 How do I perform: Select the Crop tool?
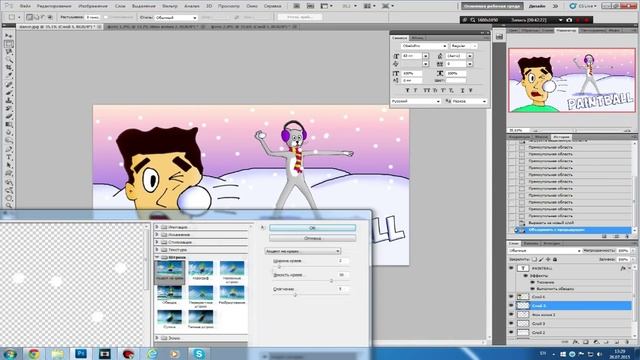tap(9, 68)
